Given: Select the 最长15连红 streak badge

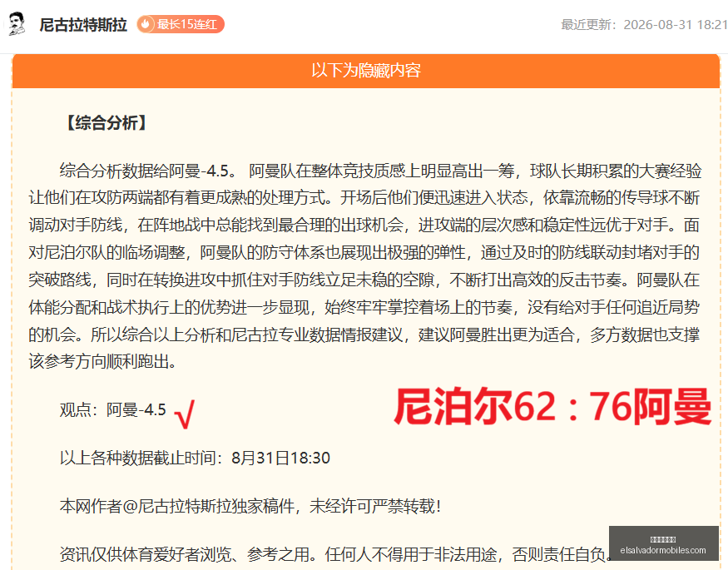Looking at the screenshot, I should [x=181, y=24].
